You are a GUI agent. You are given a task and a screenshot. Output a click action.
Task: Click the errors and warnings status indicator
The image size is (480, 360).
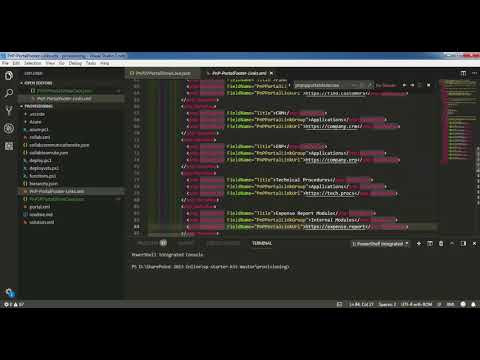click(x=14, y=304)
